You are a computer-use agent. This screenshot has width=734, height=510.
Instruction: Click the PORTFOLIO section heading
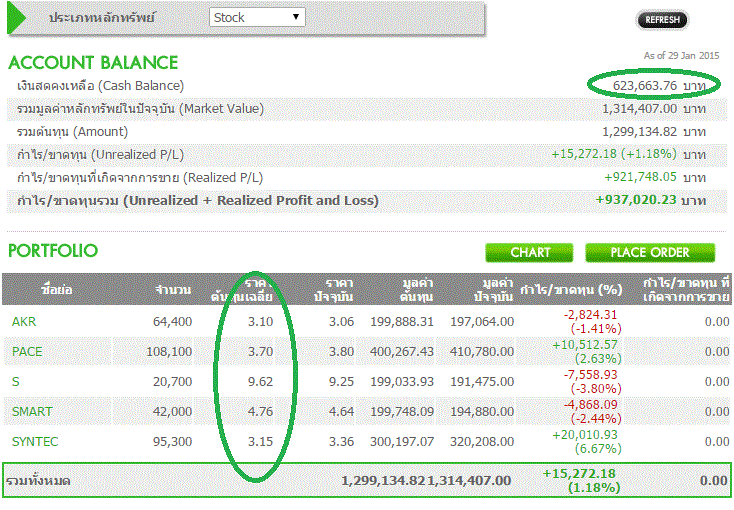click(53, 249)
